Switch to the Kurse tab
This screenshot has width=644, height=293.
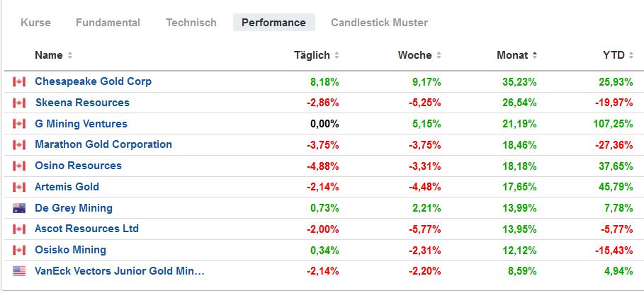pos(35,23)
